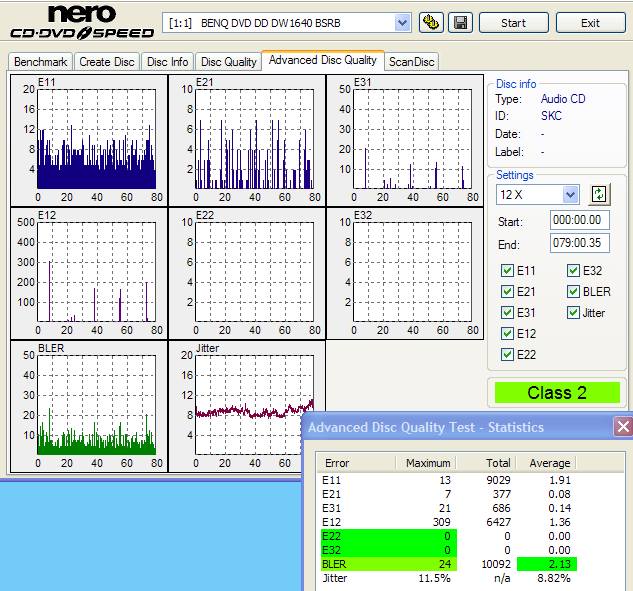The width and height of the screenshot is (633, 591).
Task: Uncheck the E11 checkbox
Action: (508, 271)
